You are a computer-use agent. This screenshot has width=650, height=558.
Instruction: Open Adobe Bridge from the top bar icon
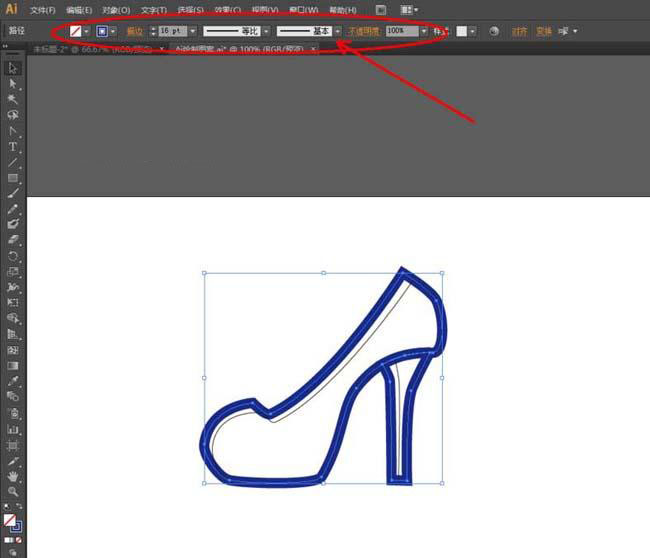(x=380, y=10)
